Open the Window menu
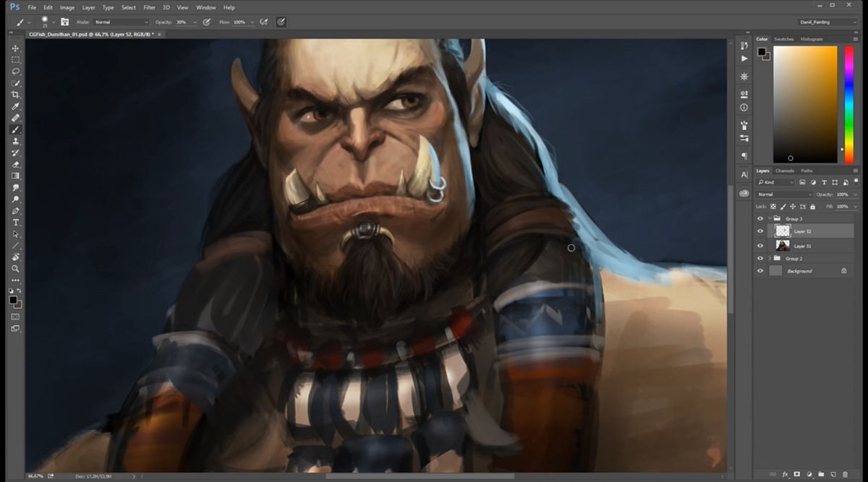 206,7
